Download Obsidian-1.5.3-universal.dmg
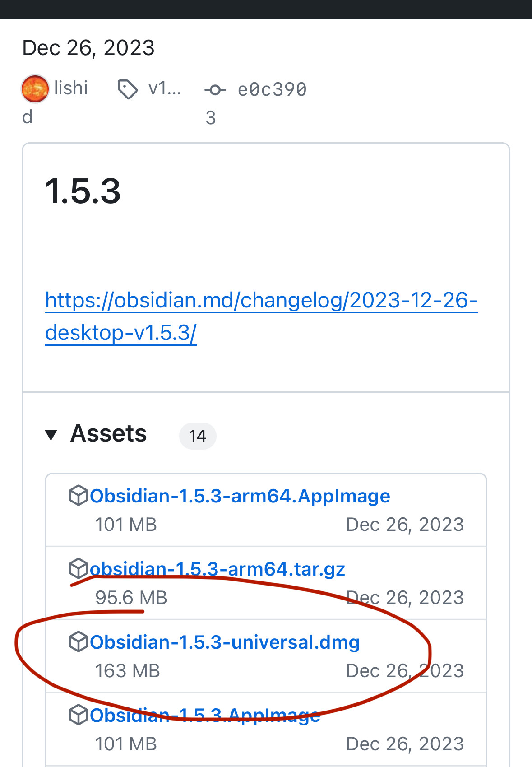The width and height of the screenshot is (532, 767). (225, 642)
